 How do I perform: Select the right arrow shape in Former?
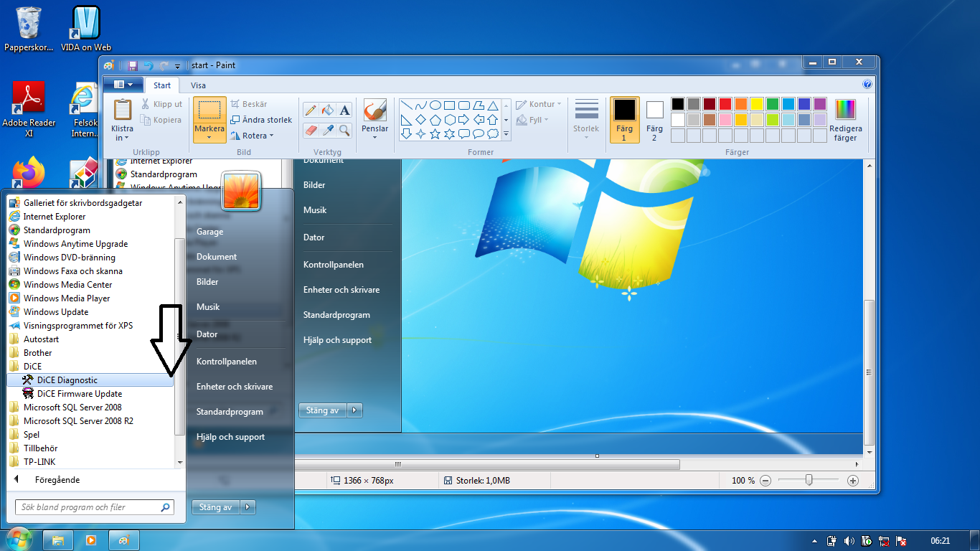[x=464, y=119]
